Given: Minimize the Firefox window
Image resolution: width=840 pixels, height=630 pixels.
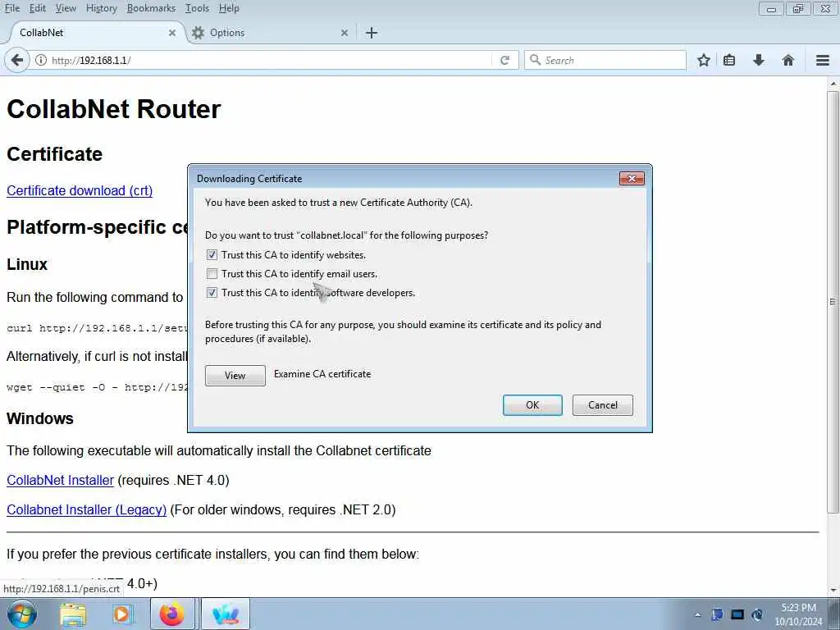Looking at the screenshot, I should click(x=771, y=8).
